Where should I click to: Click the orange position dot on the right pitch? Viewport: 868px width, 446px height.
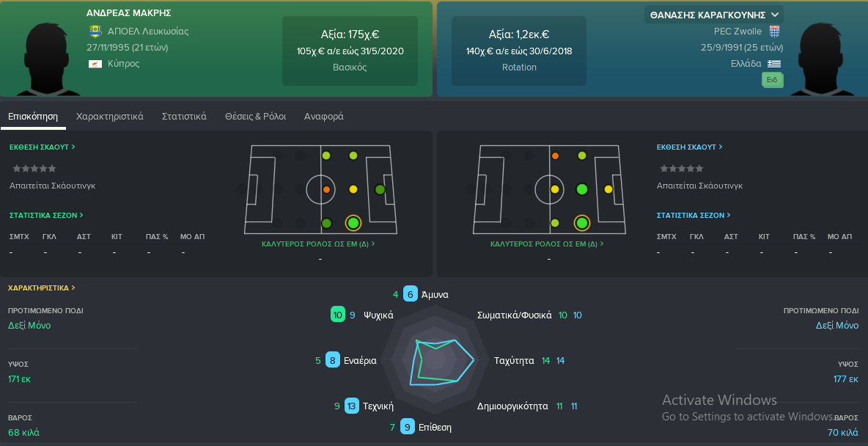coord(555,156)
